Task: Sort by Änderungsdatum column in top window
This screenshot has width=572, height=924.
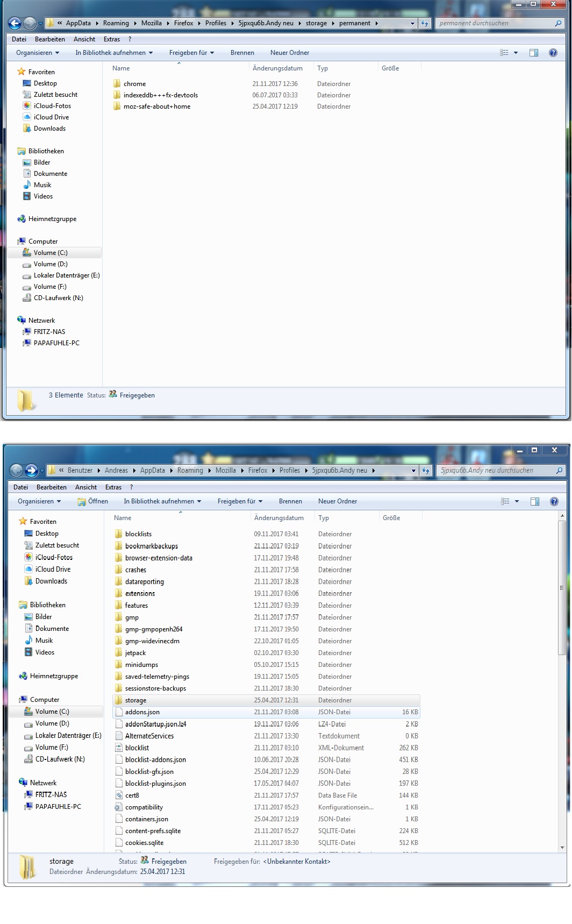Action: [277, 68]
